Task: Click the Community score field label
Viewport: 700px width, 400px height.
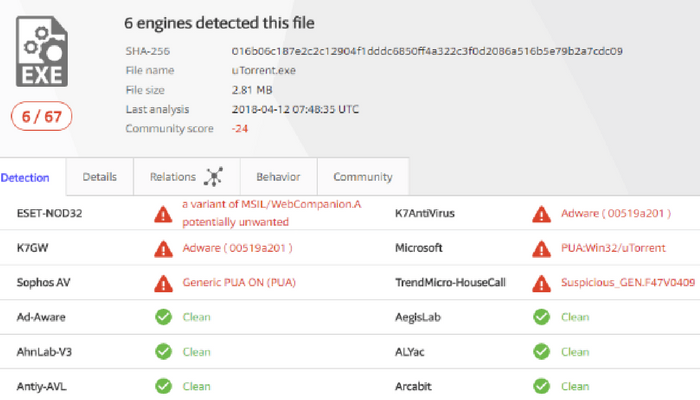Action: (169, 129)
